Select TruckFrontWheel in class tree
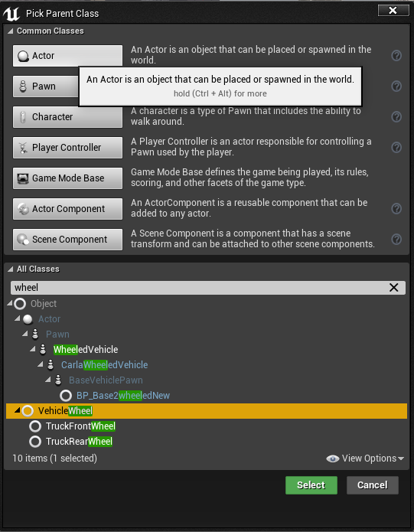The height and width of the screenshot is (532, 414). coord(80,426)
